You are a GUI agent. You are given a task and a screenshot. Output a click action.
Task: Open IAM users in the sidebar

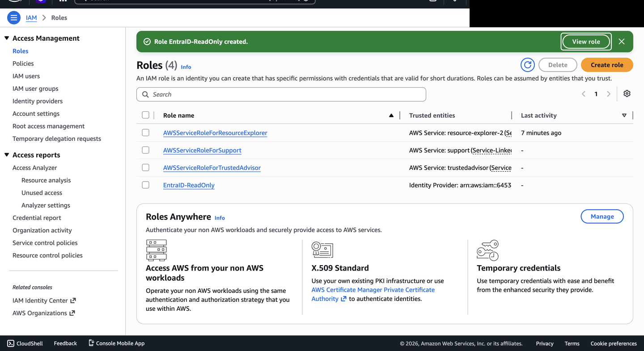26,76
